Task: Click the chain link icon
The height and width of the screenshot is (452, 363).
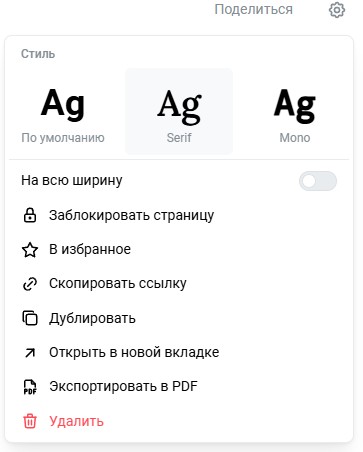Action: [x=30, y=284]
